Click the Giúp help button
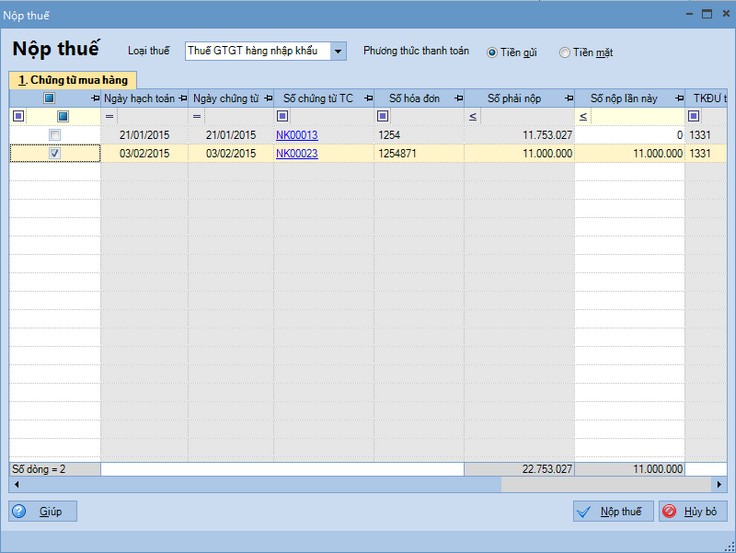This screenshot has width=736, height=553. (43, 511)
